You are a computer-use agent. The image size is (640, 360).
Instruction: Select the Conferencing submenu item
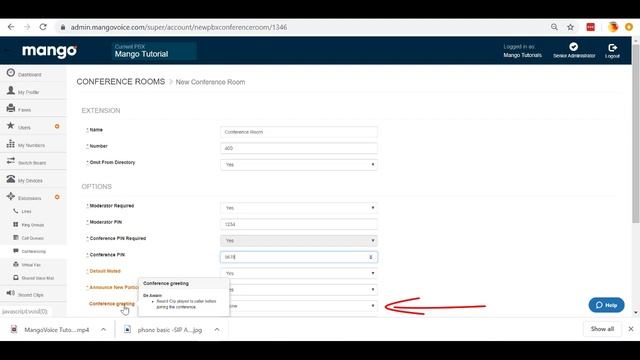(x=33, y=251)
